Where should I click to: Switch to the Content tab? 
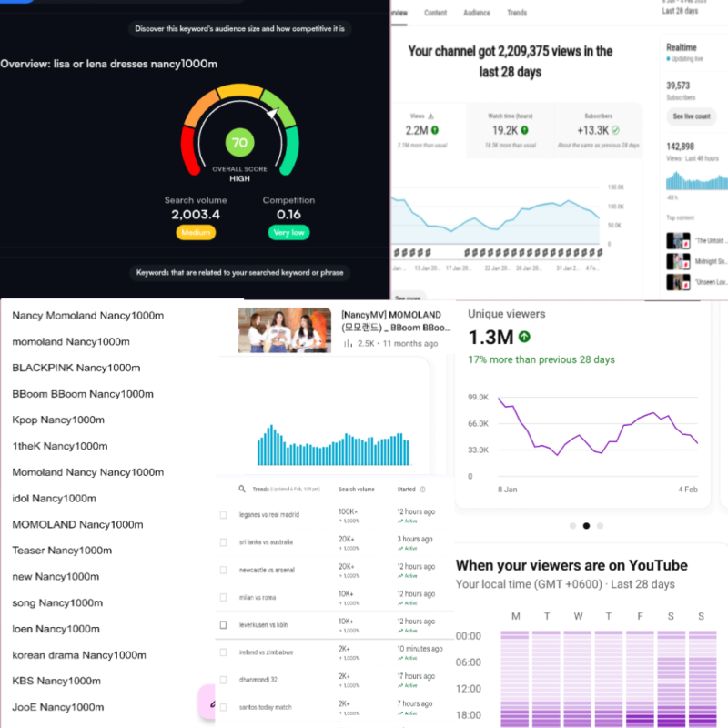tap(435, 13)
